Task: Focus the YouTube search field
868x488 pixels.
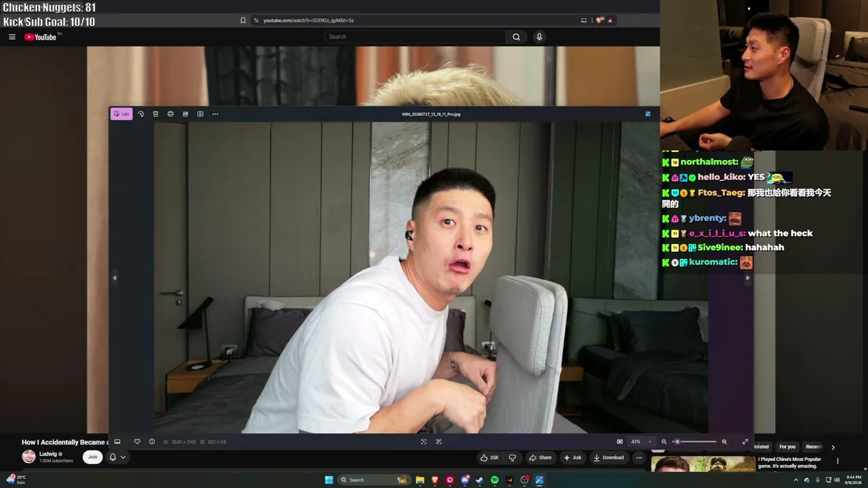Action: click(x=414, y=37)
